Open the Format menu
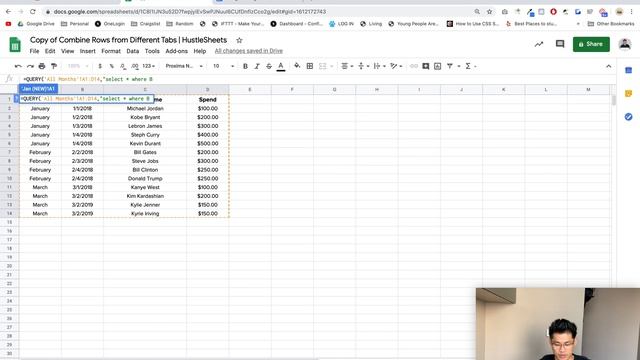Viewport: 640px width, 360px height. tap(111, 51)
